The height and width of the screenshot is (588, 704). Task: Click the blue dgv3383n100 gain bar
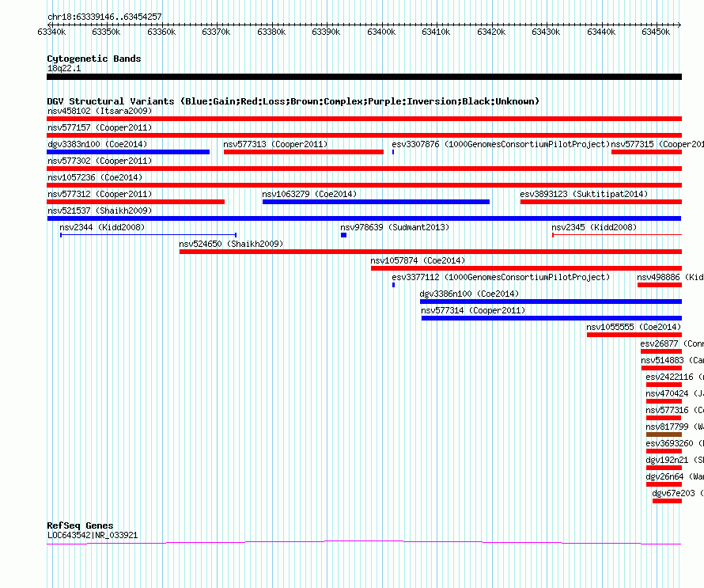(x=128, y=152)
